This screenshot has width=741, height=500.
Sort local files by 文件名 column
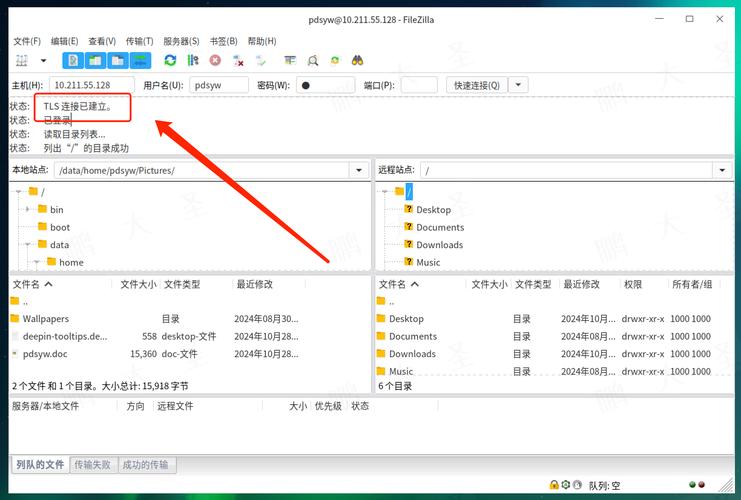tap(60, 284)
